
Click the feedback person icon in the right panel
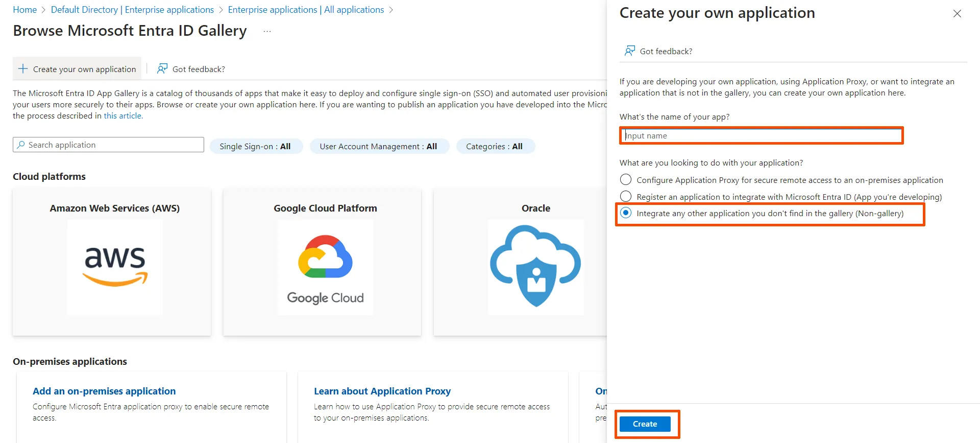630,51
